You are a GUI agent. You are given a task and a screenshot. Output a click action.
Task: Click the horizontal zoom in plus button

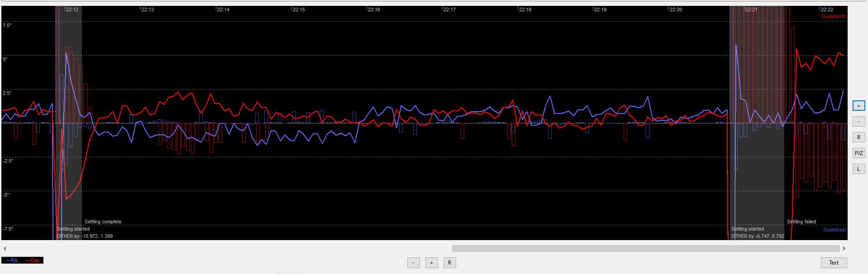point(431,263)
